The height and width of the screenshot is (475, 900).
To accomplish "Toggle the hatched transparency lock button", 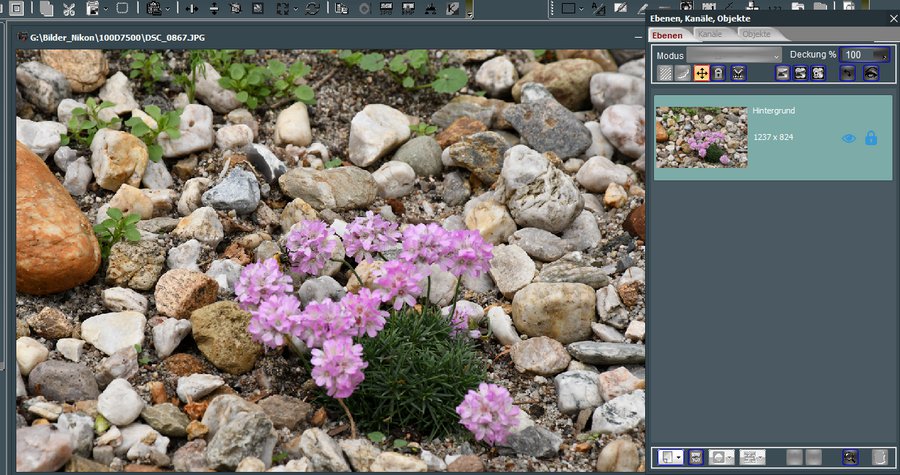I will [x=666, y=73].
